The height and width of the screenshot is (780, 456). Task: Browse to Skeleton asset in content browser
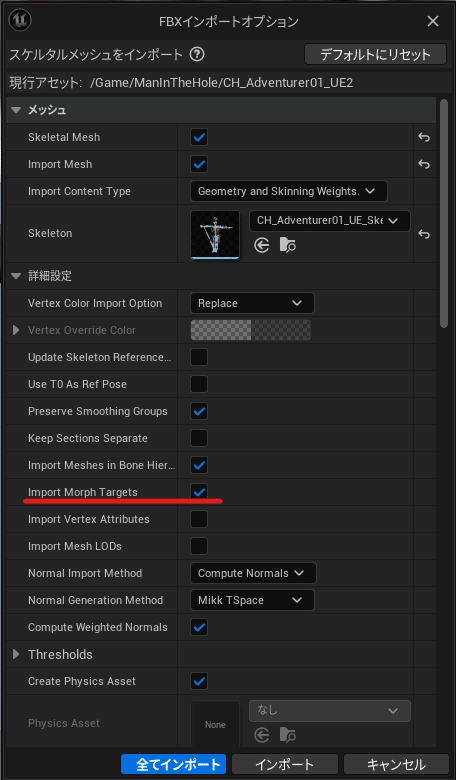(x=288, y=245)
